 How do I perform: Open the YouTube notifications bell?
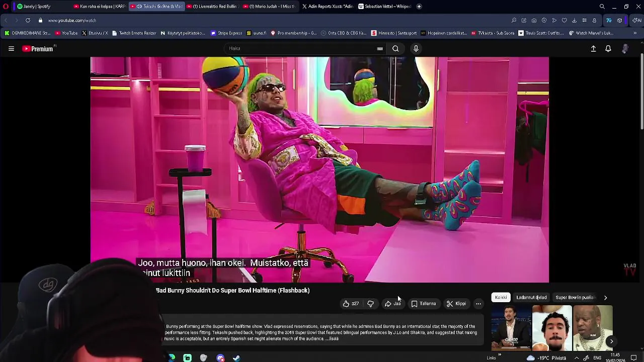pyautogui.click(x=608, y=49)
